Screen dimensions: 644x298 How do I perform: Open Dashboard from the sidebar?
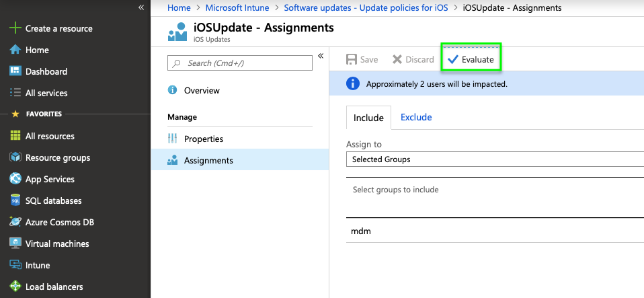[x=46, y=71]
